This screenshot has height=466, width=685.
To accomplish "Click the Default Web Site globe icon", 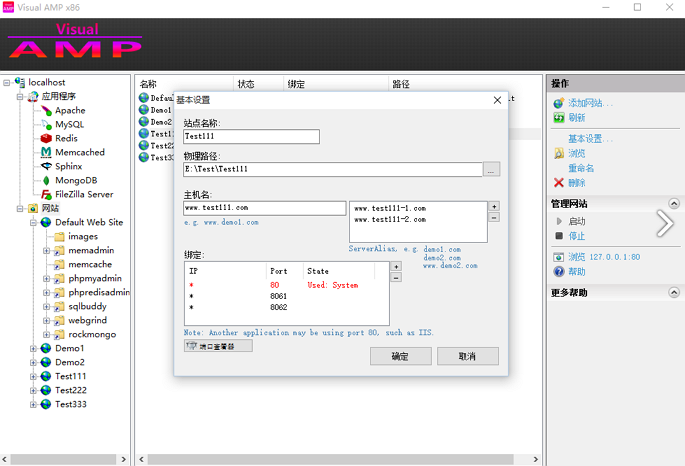I will (46, 222).
